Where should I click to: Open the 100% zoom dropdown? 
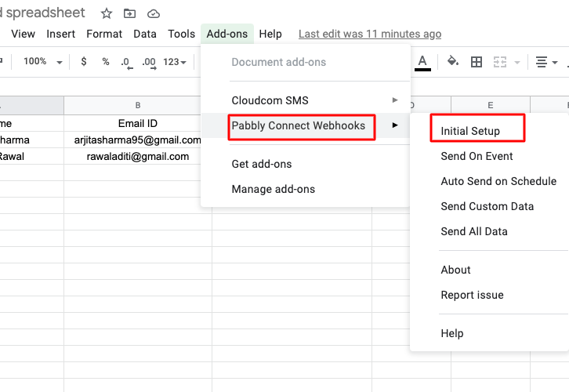[43, 61]
